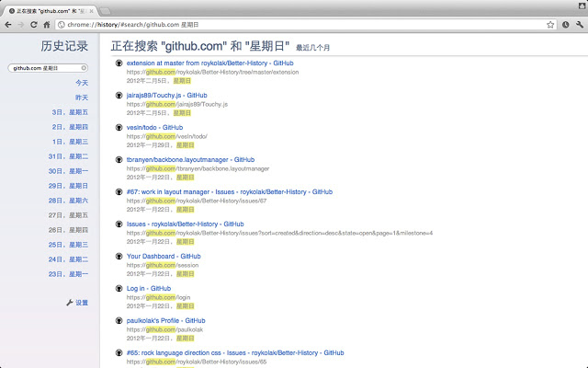Open jairajs89/Touchy.js - GitHub link
This screenshot has width=588, height=368.
pos(167,96)
